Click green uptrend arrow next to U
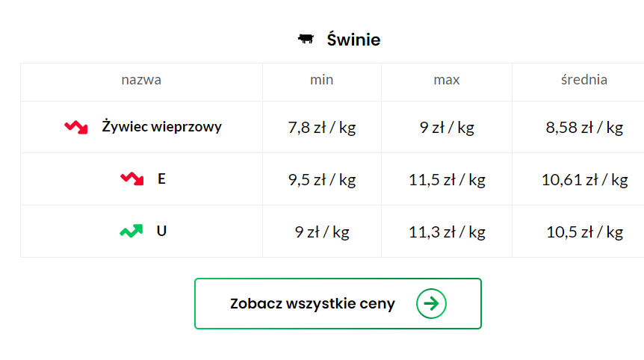644x360 pixels. tap(131, 231)
